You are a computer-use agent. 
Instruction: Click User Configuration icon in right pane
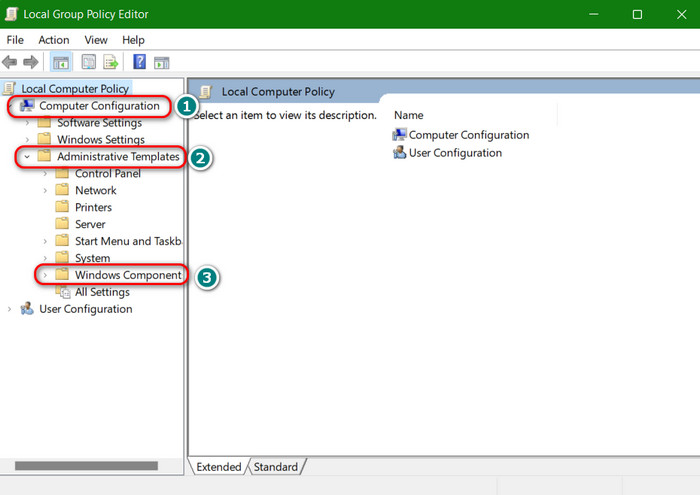[399, 153]
